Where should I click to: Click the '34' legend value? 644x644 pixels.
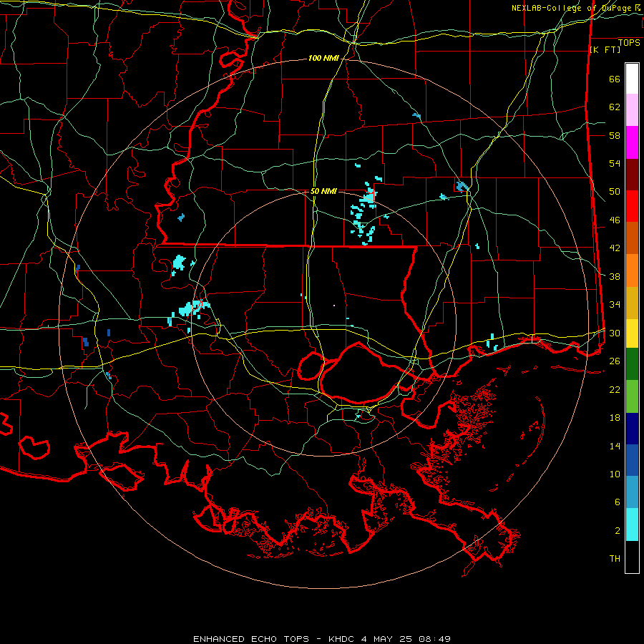pos(615,305)
